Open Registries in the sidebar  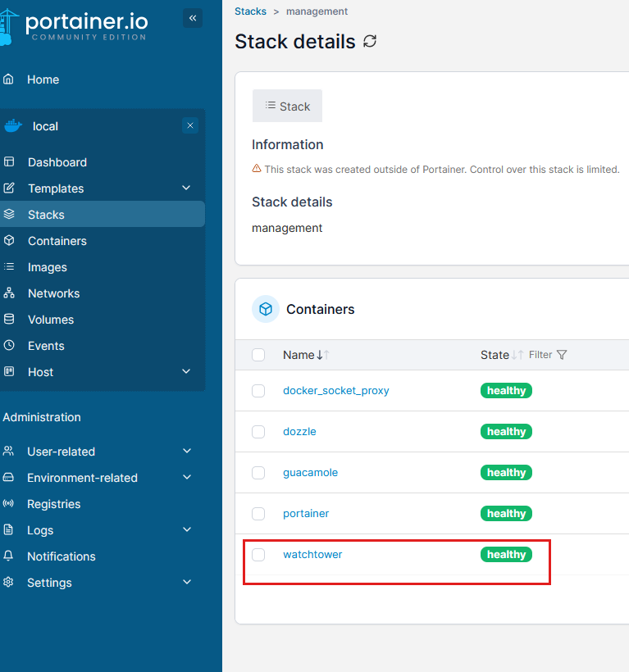(x=53, y=504)
